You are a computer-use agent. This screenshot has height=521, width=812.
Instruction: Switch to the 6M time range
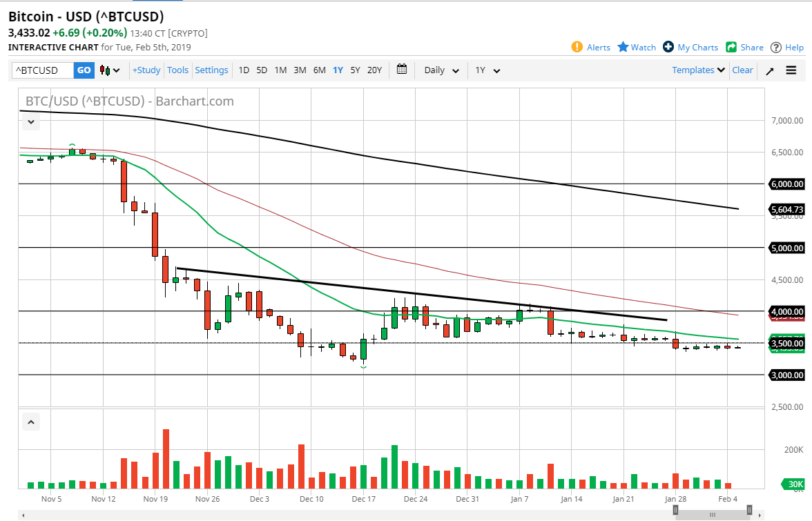click(319, 70)
